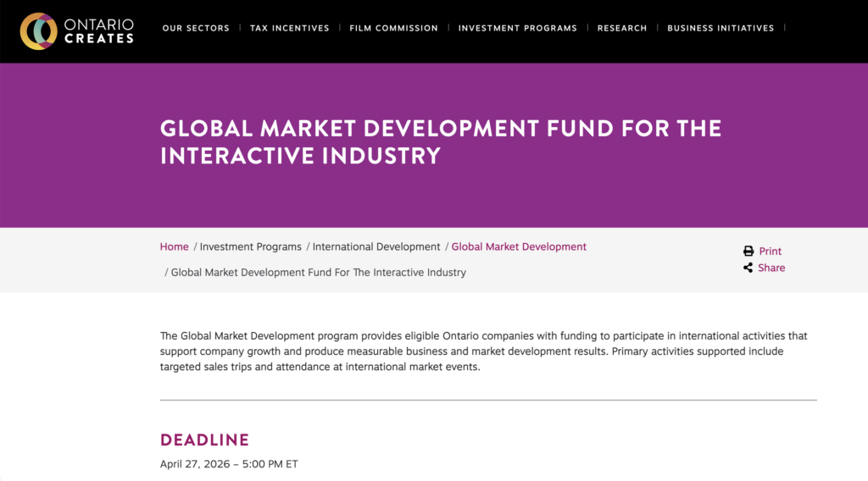Click the share icon beside Share
Image resolution: width=868 pixels, height=481 pixels.
(x=748, y=268)
